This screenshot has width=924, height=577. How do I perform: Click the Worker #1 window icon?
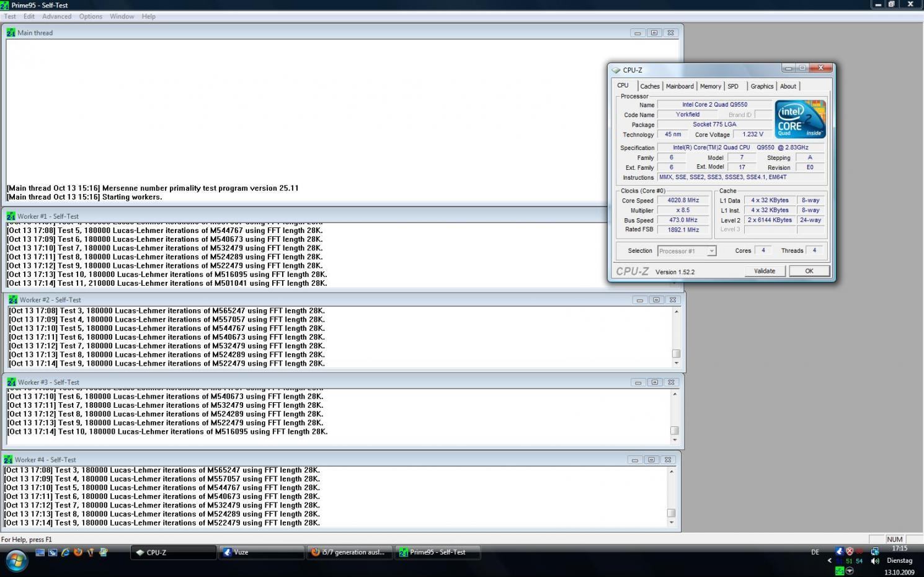[11, 216]
